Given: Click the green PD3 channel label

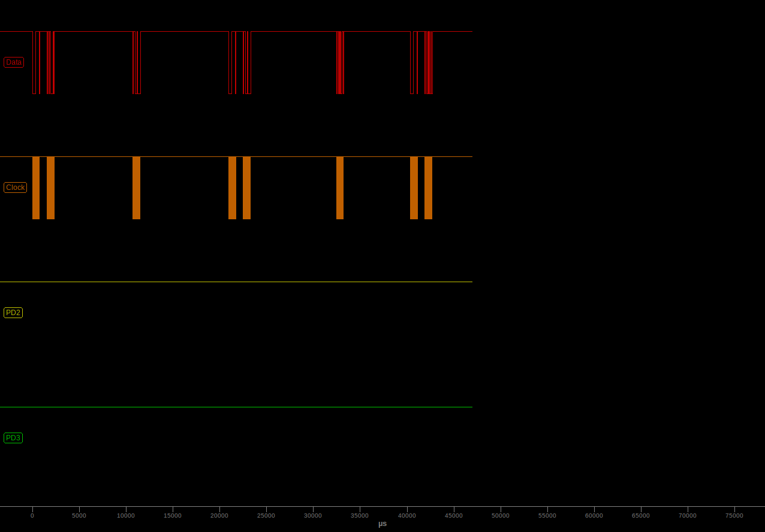Looking at the screenshot, I should [x=13, y=438].
